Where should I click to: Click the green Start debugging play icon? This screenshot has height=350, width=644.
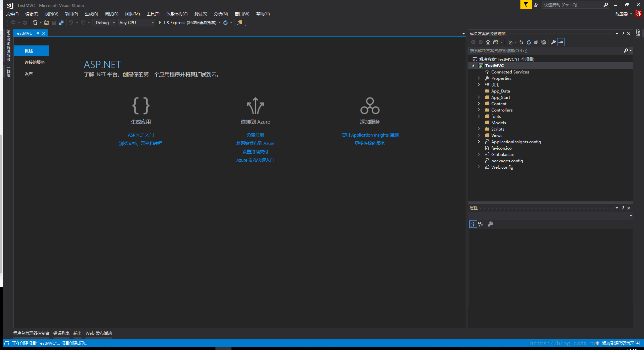pos(160,23)
